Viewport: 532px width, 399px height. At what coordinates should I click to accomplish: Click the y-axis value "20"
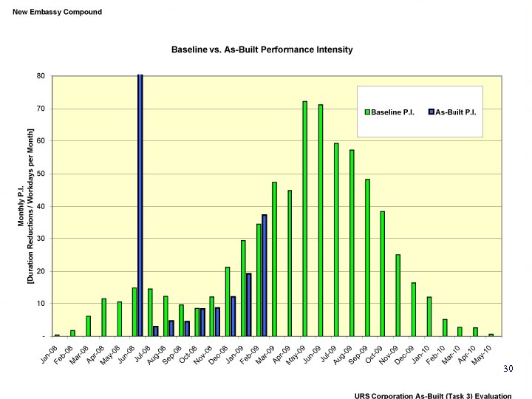[x=41, y=271]
